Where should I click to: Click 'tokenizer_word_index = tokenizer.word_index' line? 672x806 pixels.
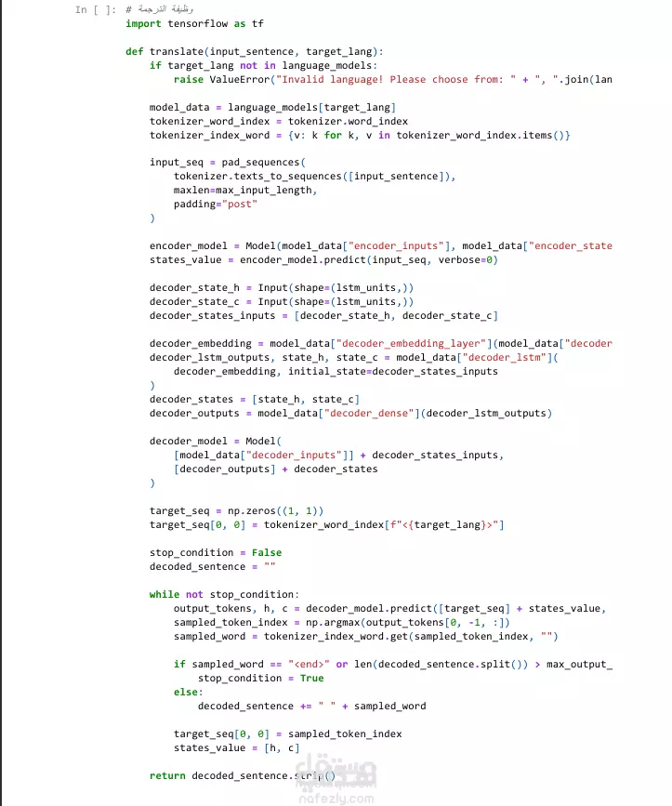click(279, 121)
